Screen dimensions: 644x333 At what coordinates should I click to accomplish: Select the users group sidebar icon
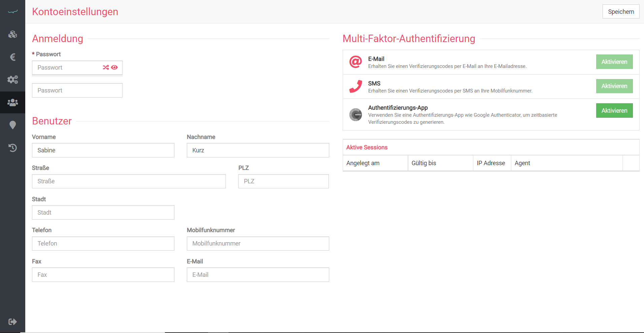click(x=12, y=102)
